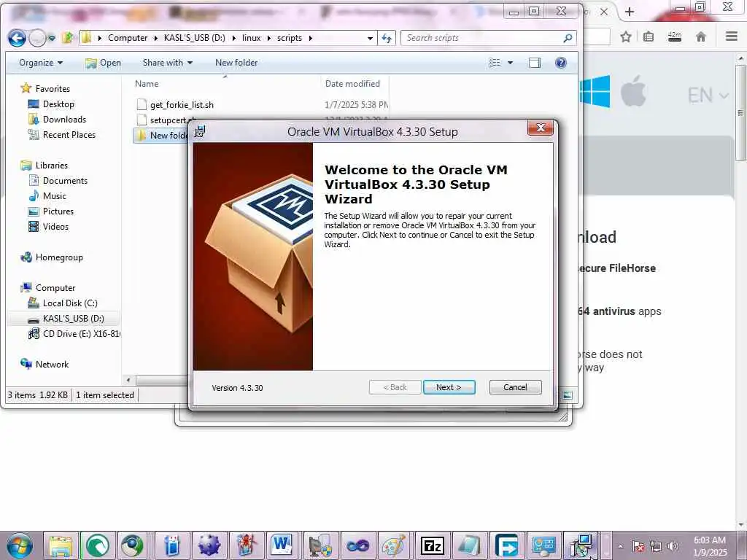Select Computer in the navigation pane
This screenshot has height=560, width=747.
point(55,287)
